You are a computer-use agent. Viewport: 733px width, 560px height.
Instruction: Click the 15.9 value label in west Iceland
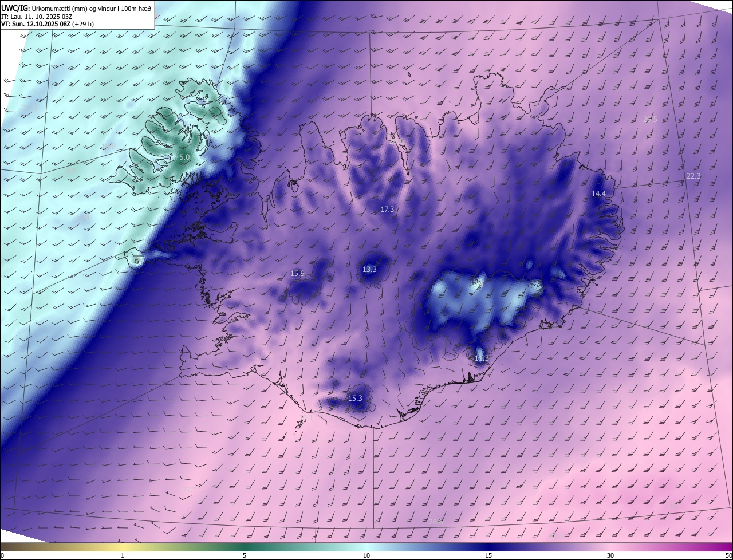tap(298, 274)
